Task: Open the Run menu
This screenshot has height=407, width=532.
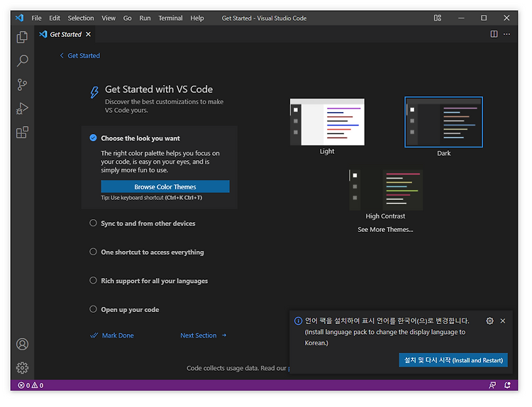Action: coord(145,18)
